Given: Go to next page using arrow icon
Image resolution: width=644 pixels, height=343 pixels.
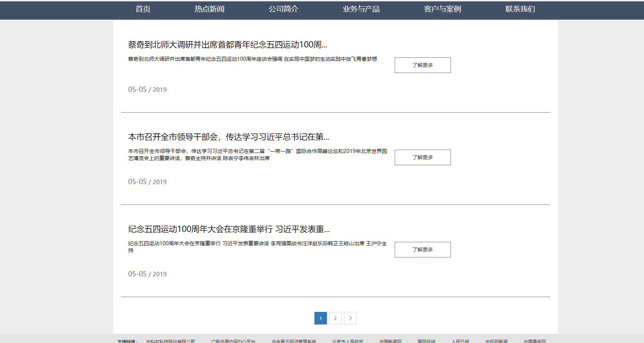Looking at the screenshot, I should [x=350, y=318].
